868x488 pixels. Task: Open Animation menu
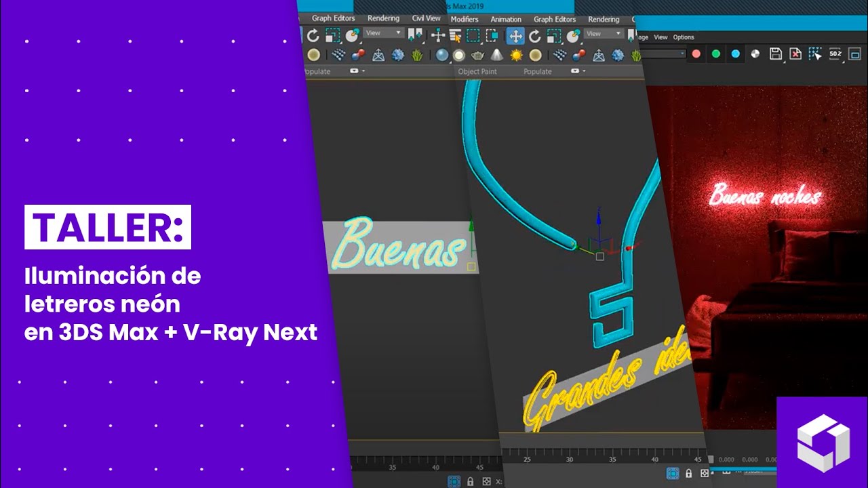click(x=506, y=19)
